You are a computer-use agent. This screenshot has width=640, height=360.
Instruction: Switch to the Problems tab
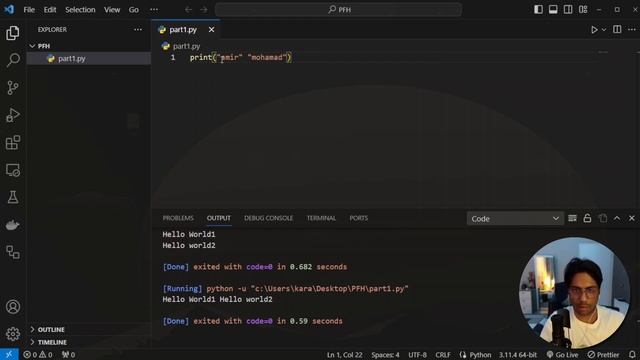[178, 218]
